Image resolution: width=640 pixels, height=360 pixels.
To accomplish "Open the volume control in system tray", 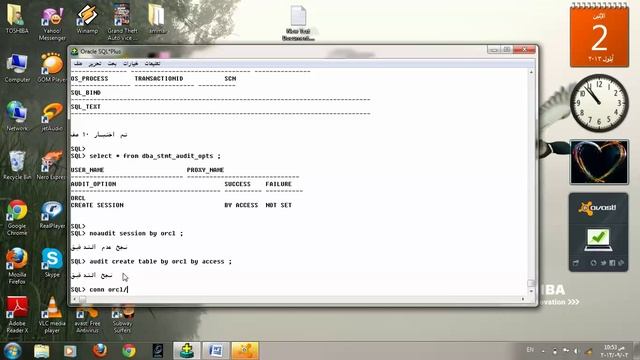I will [x=577, y=351].
